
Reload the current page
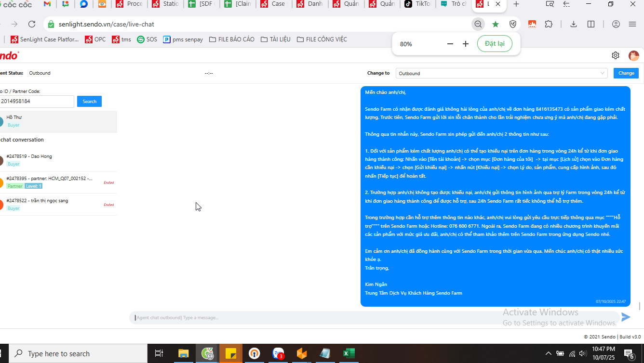click(32, 24)
